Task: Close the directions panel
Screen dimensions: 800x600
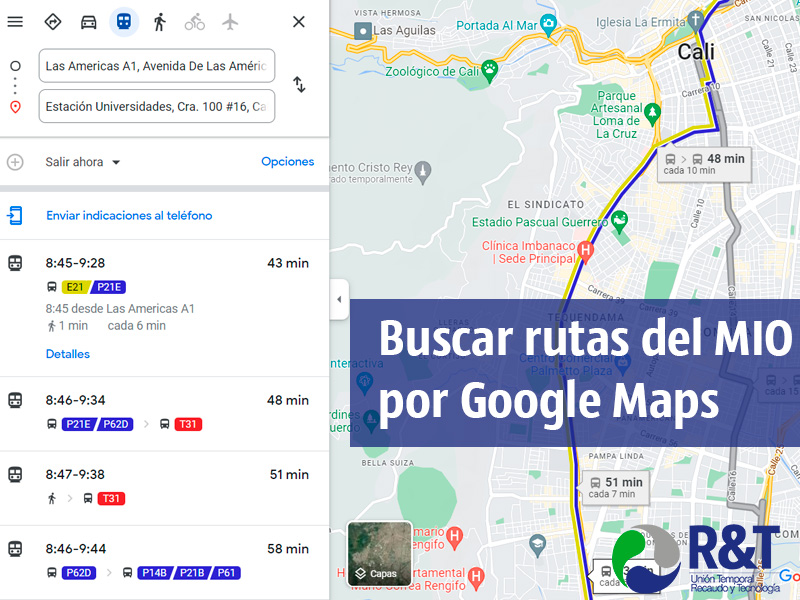Action: 298,22
